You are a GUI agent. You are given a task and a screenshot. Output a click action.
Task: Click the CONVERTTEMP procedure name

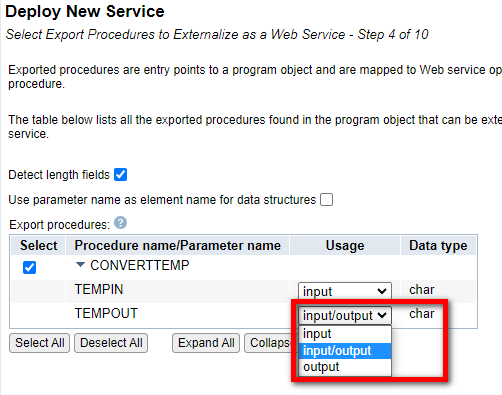click(139, 265)
